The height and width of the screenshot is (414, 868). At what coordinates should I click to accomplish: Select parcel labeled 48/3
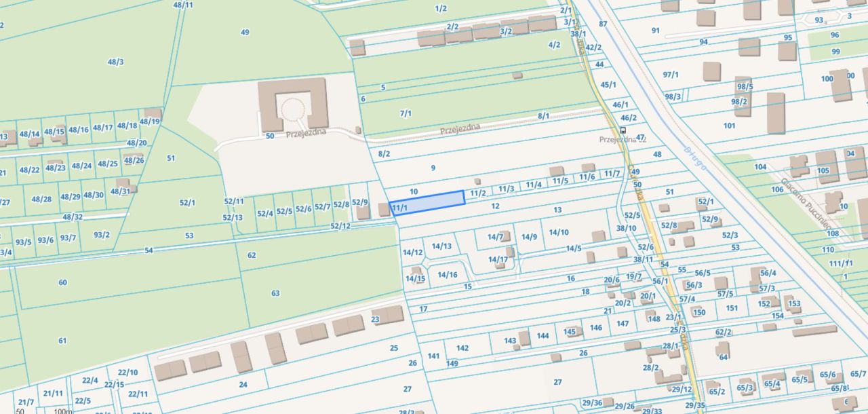[116, 62]
